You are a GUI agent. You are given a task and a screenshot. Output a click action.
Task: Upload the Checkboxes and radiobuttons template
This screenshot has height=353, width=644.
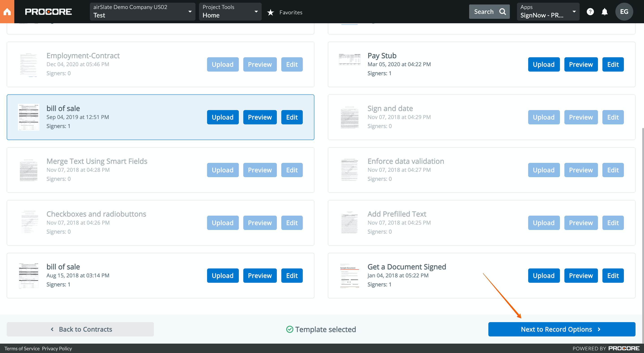pos(222,223)
